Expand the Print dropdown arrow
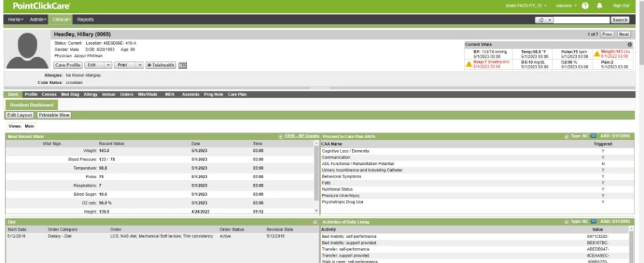644x263 pixels. coord(138,65)
